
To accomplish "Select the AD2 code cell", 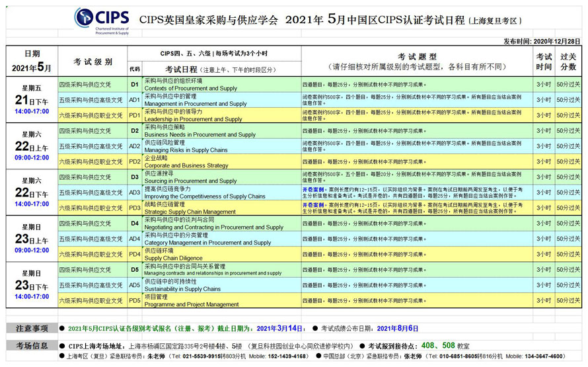I will coord(135,146).
